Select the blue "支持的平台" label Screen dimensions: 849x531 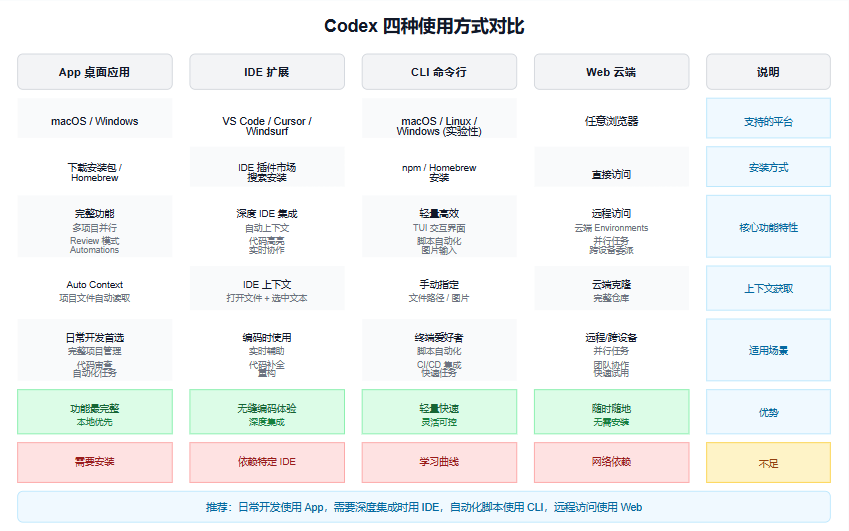pyautogui.click(x=768, y=121)
